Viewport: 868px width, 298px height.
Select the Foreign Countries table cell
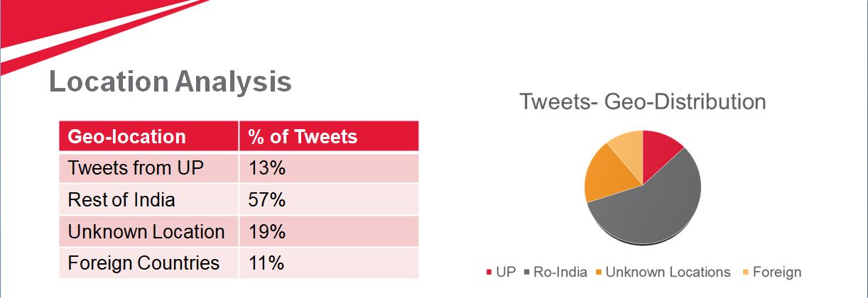tap(149, 263)
